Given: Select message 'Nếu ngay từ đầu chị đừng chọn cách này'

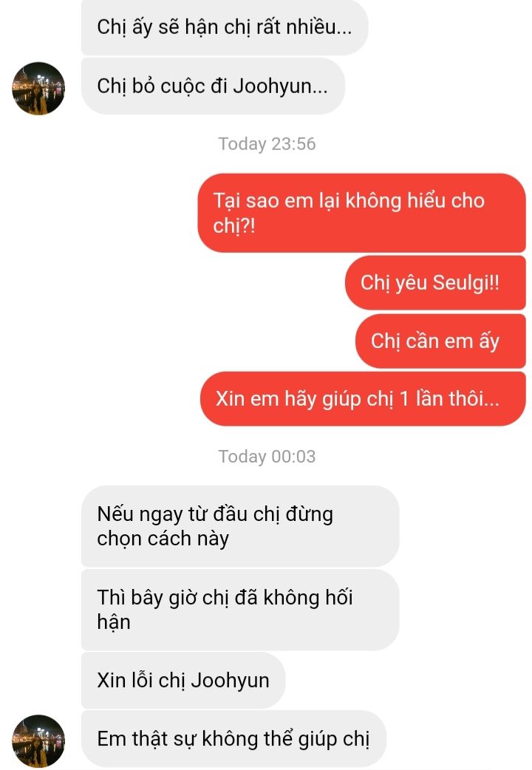Looking at the screenshot, I should click(x=239, y=526).
